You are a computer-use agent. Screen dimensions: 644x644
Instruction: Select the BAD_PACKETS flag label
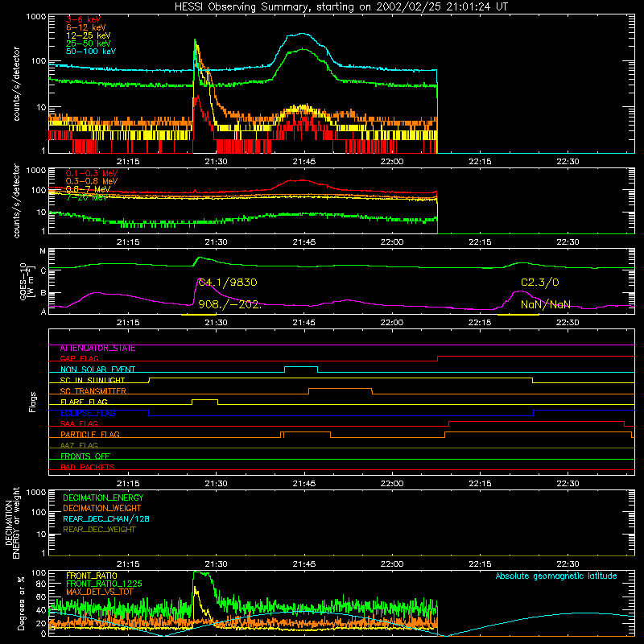(88, 467)
